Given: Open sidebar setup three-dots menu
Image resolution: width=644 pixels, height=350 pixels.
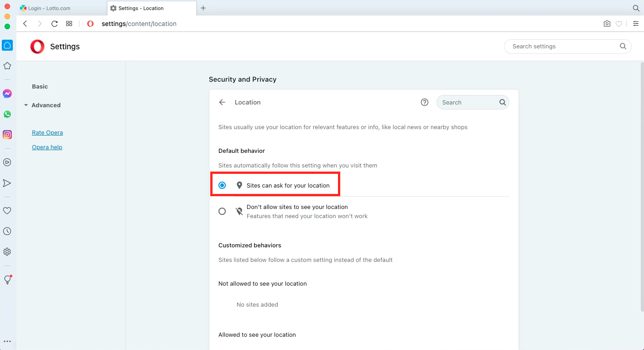Looking at the screenshot, I should [7, 341].
